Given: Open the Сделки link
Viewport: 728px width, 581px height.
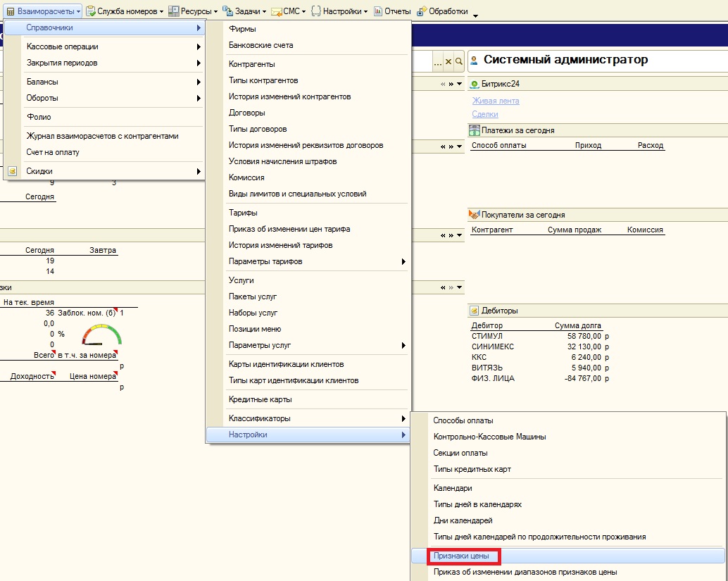Looking at the screenshot, I should pyautogui.click(x=484, y=114).
